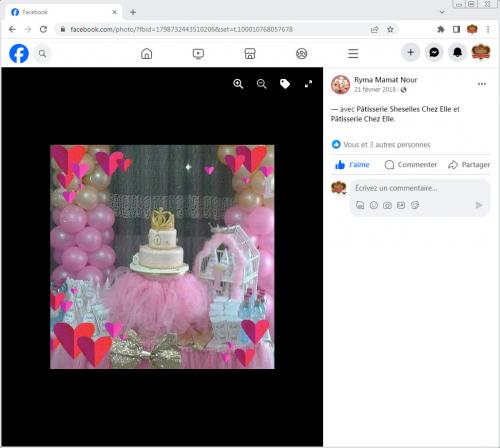This screenshot has width=500, height=448.
Task: Click the Commenter button
Action: click(x=411, y=165)
